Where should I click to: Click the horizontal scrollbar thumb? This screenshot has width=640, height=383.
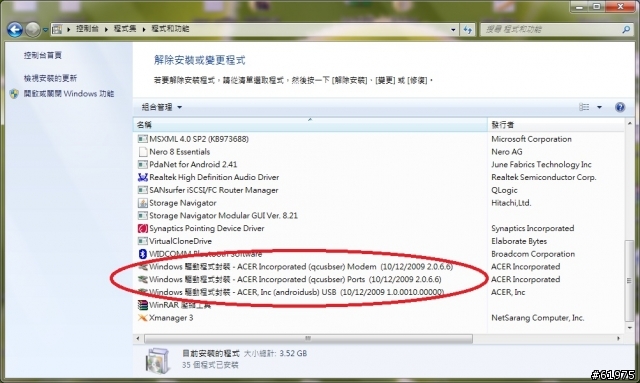(x=308, y=338)
